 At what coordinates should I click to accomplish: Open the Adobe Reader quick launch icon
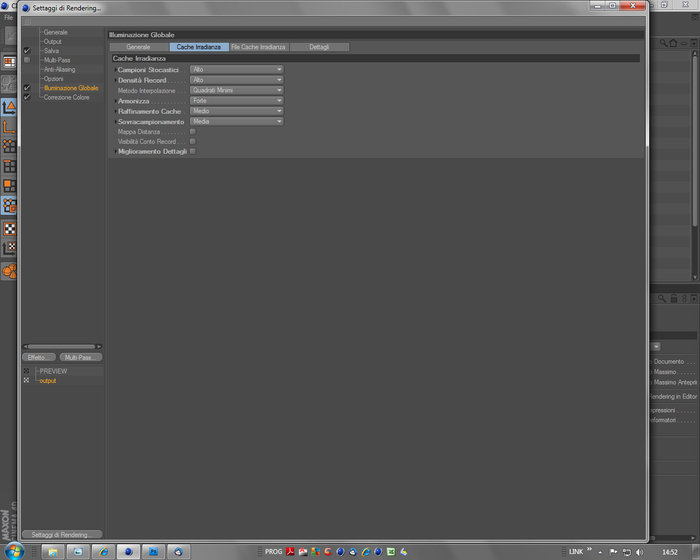point(290,552)
